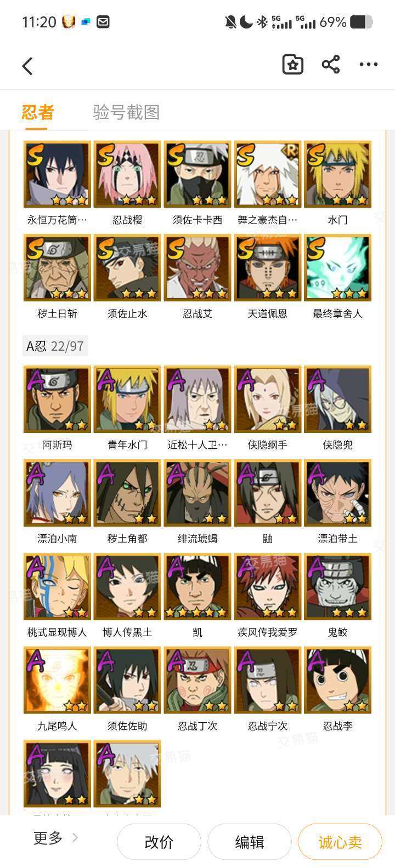Open the three-dot more options menu
Image resolution: width=395 pixels, height=868 pixels.
coord(369,65)
